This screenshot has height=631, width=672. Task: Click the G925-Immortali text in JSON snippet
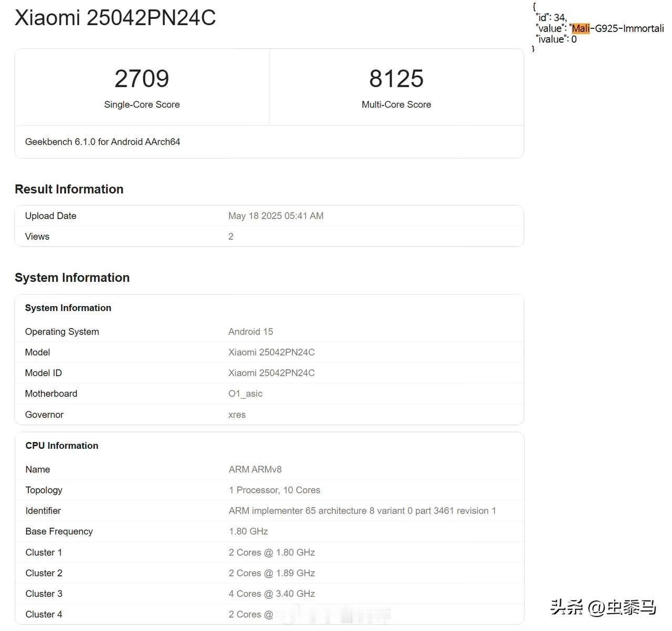click(x=629, y=28)
